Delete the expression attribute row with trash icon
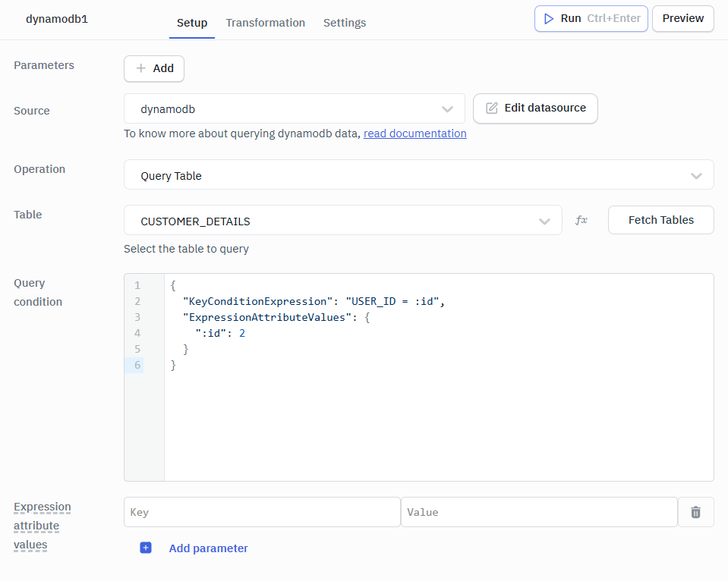This screenshot has height=581, width=728. point(695,512)
